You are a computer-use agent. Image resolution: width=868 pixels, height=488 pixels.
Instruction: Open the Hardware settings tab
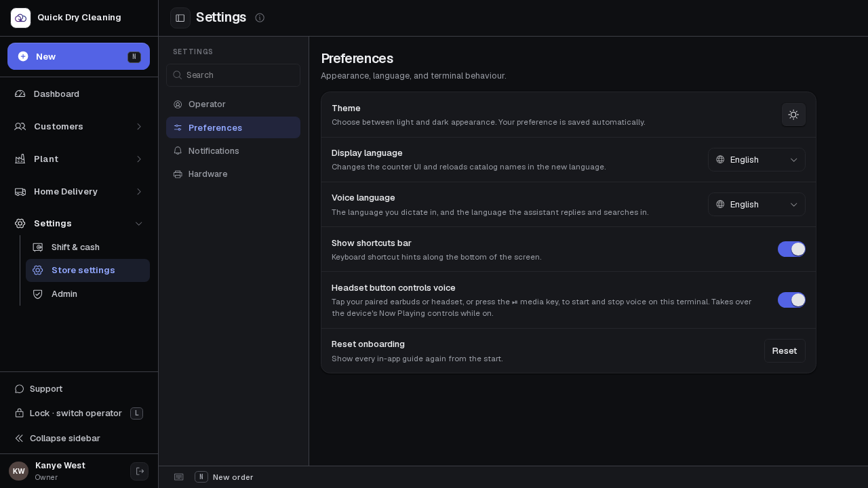click(233, 174)
